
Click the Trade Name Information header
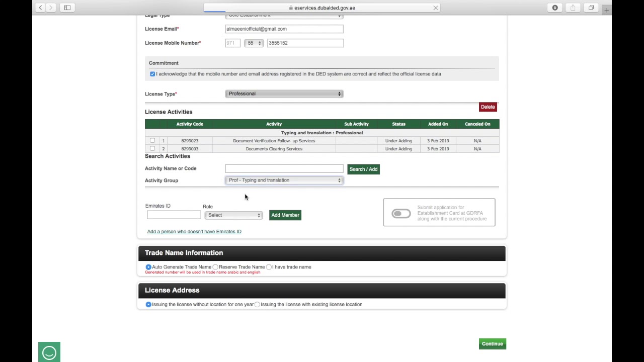[322, 253]
